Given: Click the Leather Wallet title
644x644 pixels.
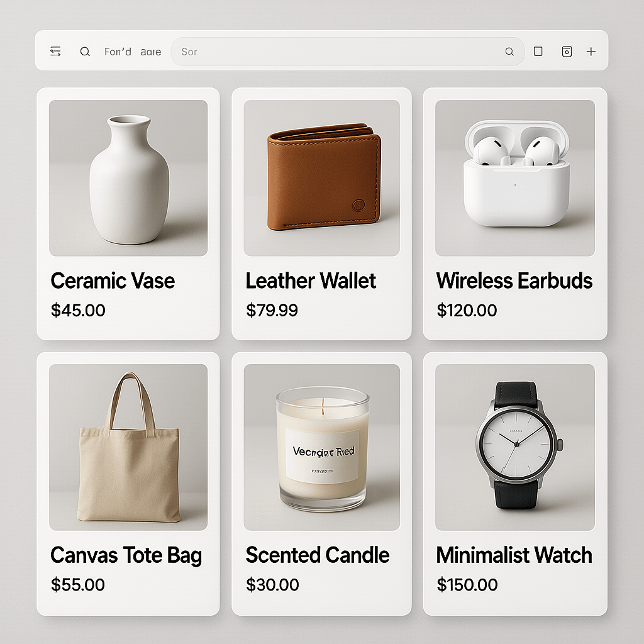Looking at the screenshot, I should pyautogui.click(x=311, y=281).
